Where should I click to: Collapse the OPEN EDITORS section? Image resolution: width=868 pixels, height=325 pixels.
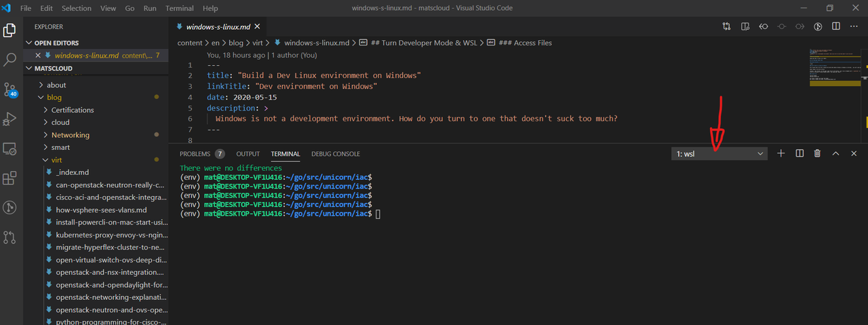(95, 43)
